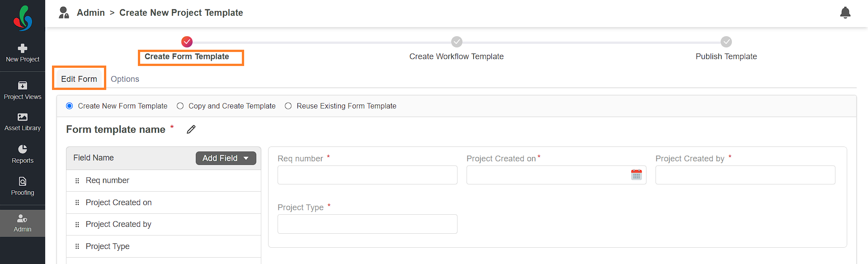Click the Admin breadcrumb link
Image resolution: width=868 pixels, height=264 pixels.
91,13
